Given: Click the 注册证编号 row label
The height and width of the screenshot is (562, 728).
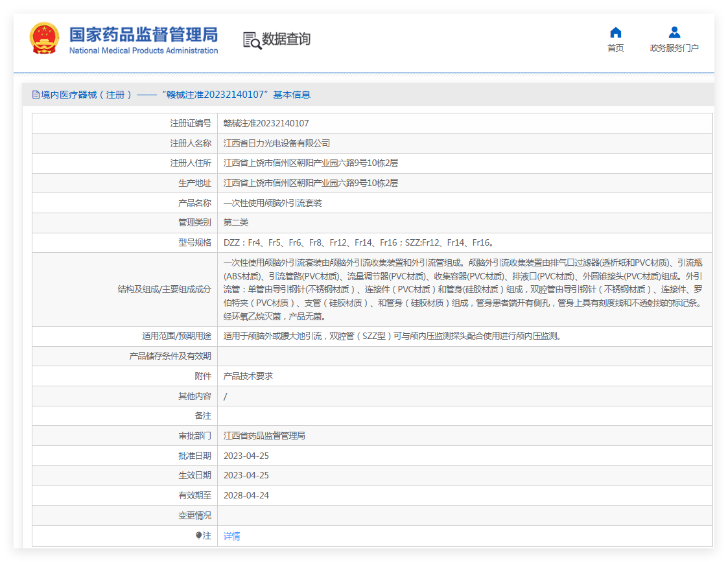Looking at the screenshot, I should (x=191, y=123).
